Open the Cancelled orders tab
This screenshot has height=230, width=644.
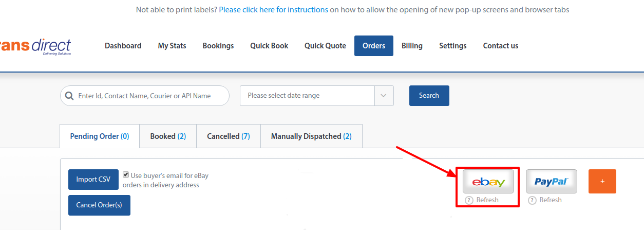(228, 136)
